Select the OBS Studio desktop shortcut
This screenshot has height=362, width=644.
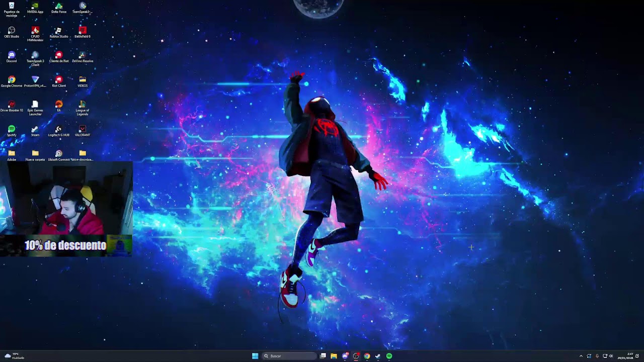12,33
